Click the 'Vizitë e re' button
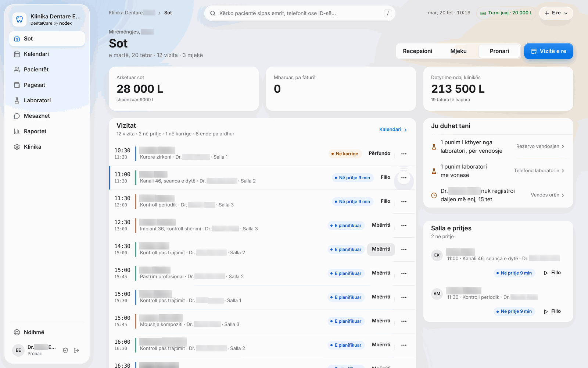The height and width of the screenshot is (368, 588). coord(548,51)
